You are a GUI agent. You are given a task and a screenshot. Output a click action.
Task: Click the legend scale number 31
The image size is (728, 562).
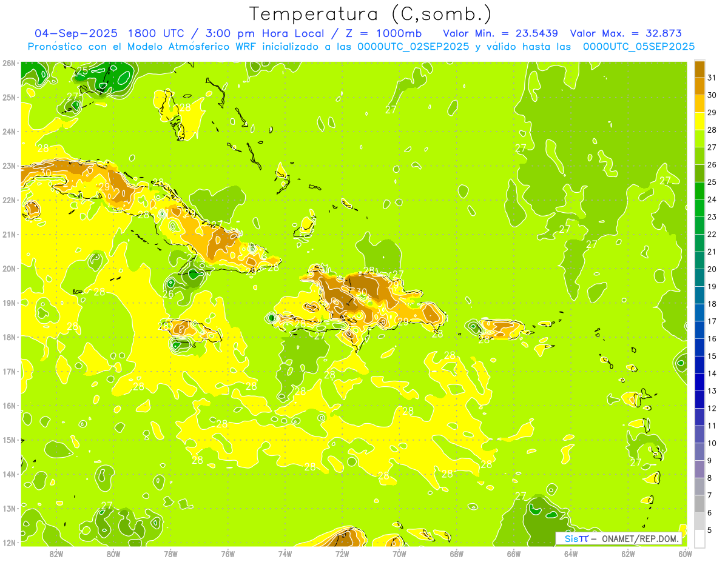click(x=712, y=78)
